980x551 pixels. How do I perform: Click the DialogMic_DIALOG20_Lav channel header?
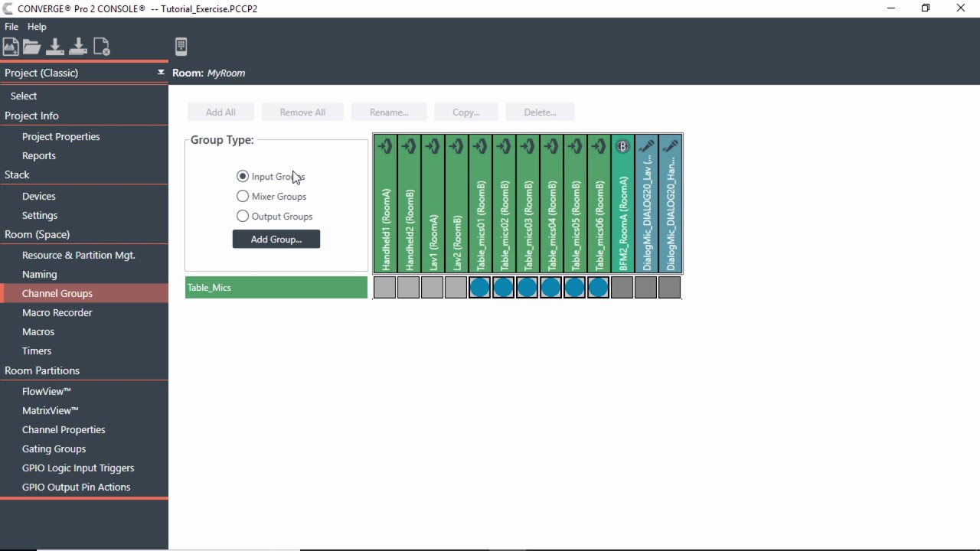[646, 204]
